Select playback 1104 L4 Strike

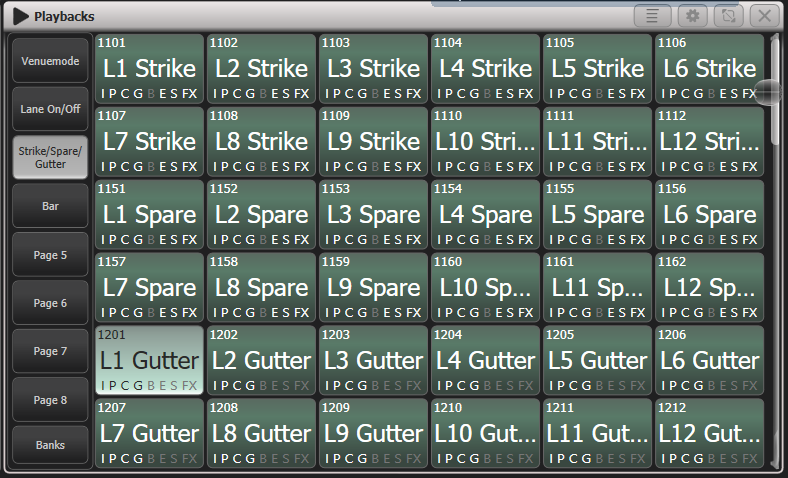click(x=485, y=69)
